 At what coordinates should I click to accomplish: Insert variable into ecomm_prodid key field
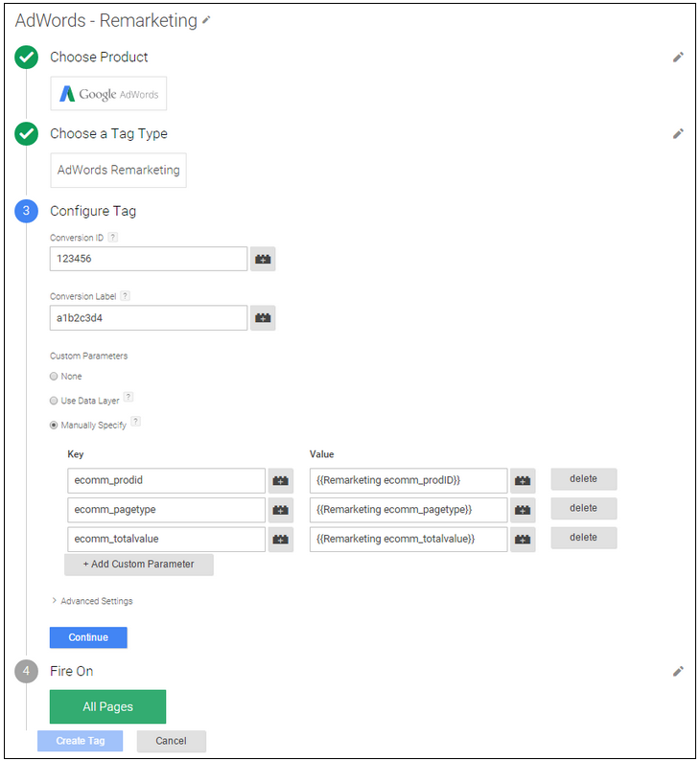coord(281,480)
